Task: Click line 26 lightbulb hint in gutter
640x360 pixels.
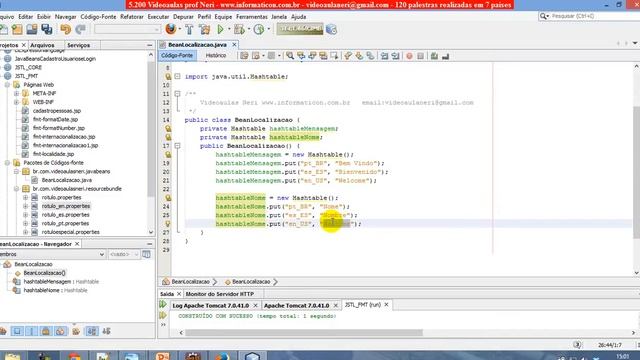Action: [168, 224]
